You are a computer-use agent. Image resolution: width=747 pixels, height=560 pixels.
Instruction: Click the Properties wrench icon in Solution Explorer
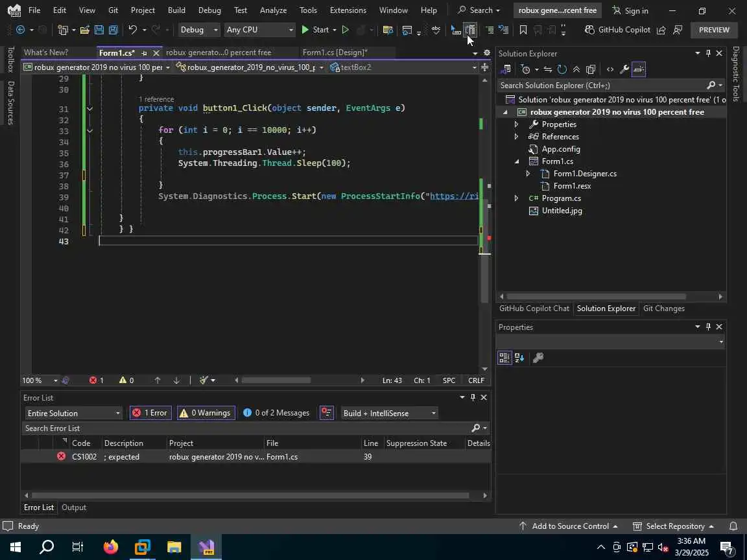click(624, 69)
